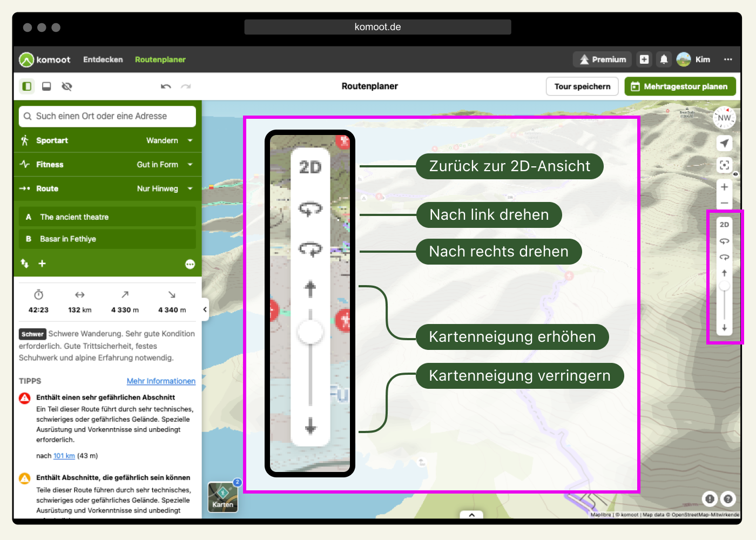
Task: Open the Entdecken menu item
Action: (x=103, y=59)
